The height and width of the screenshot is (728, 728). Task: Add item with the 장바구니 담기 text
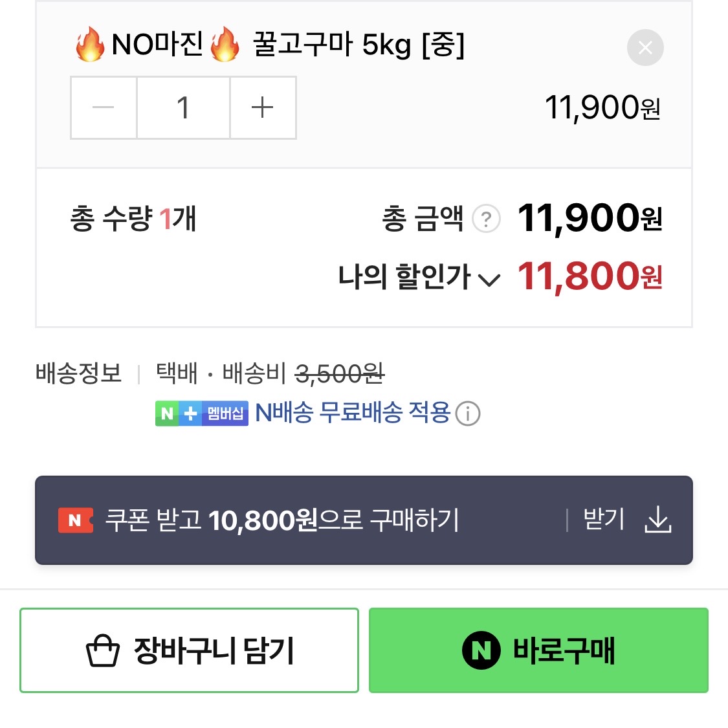214,650
